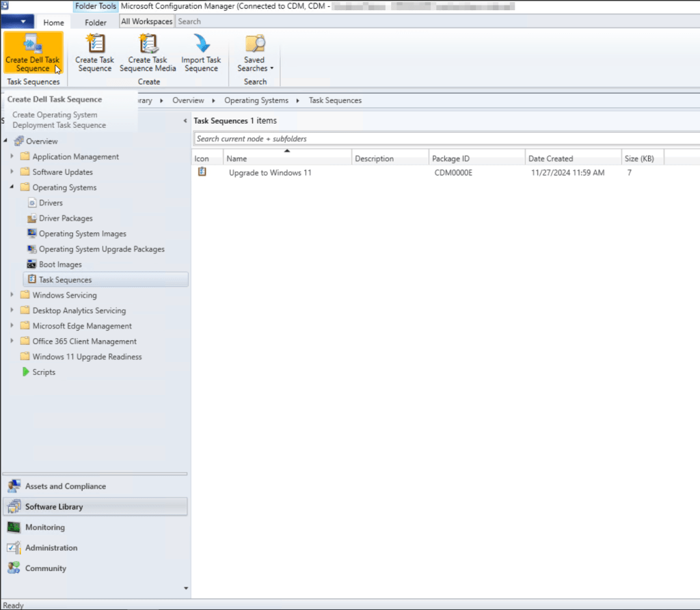Open the Saved Searches dropdown
Screen dimensions: 700x610
255,64
